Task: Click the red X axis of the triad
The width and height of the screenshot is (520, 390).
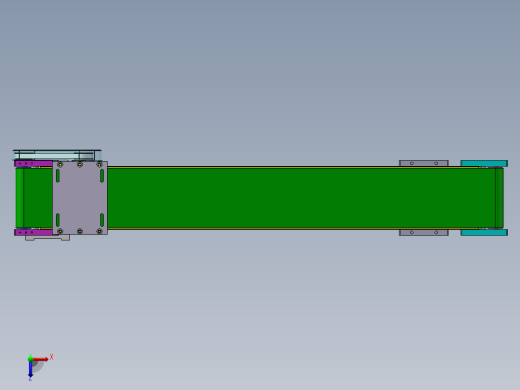Action: point(40,359)
